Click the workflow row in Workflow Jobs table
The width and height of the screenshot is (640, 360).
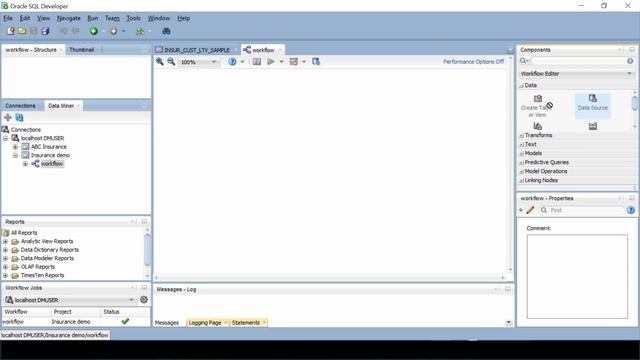(x=76, y=322)
